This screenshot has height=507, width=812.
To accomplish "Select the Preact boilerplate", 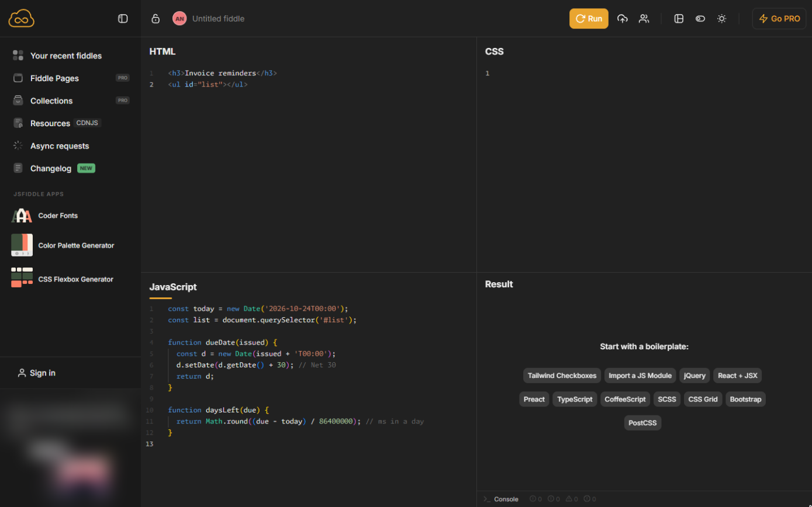I will (x=534, y=400).
